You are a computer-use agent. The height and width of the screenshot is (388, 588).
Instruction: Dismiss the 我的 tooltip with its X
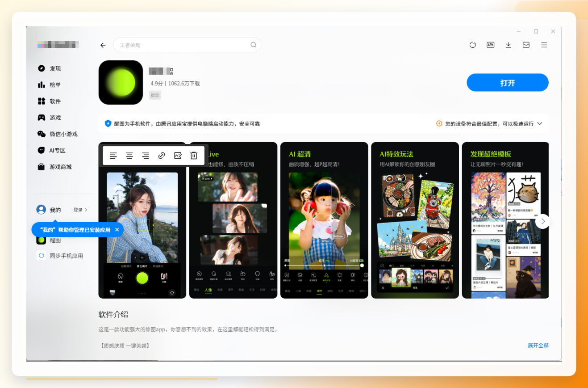[117, 230]
